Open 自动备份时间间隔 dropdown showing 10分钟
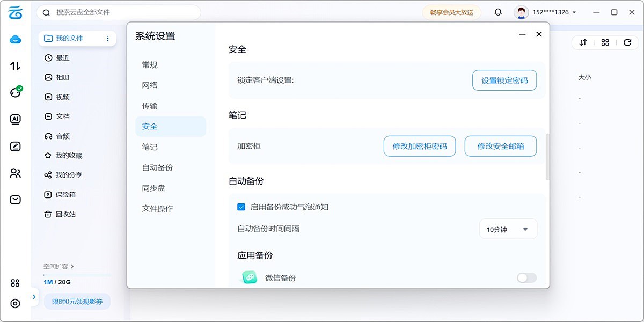Image resolution: width=644 pixels, height=322 pixels. pyautogui.click(x=508, y=229)
